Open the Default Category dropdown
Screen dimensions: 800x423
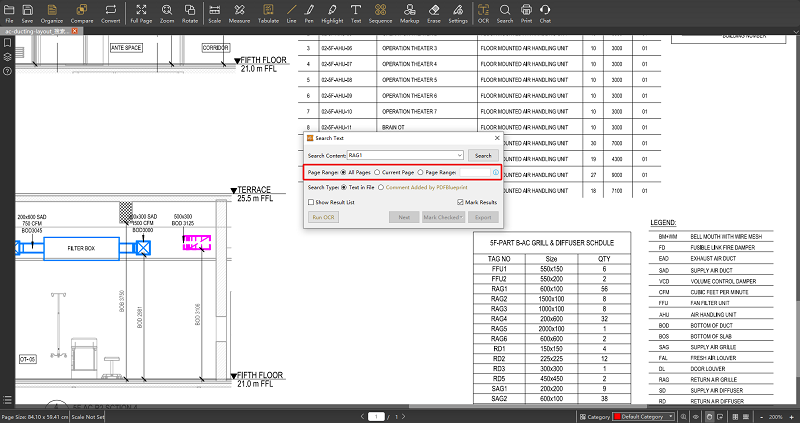point(644,417)
